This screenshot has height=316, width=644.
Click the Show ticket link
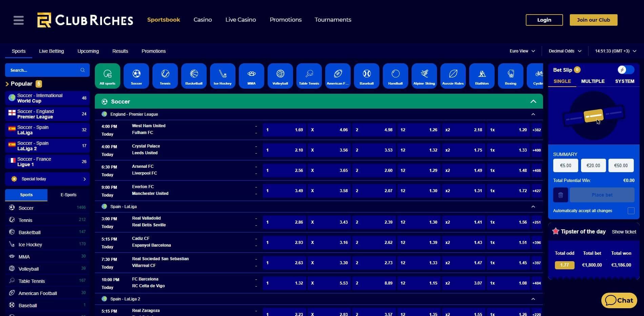click(x=624, y=232)
